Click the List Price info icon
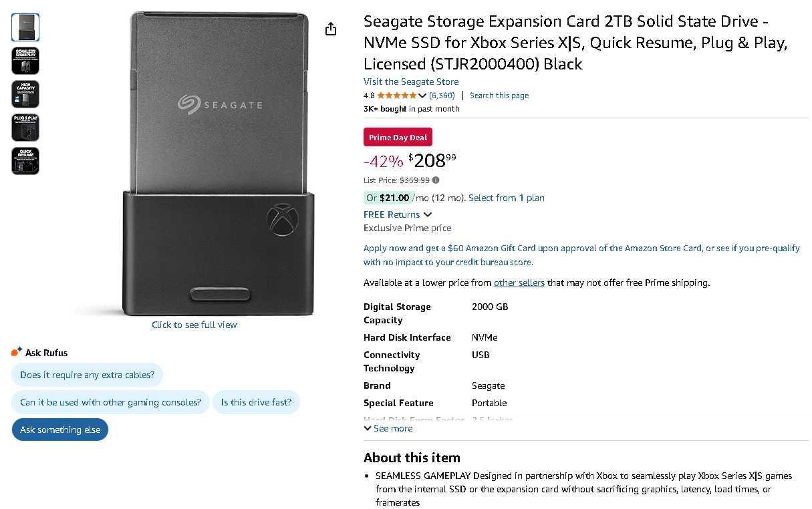 tap(436, 180)
